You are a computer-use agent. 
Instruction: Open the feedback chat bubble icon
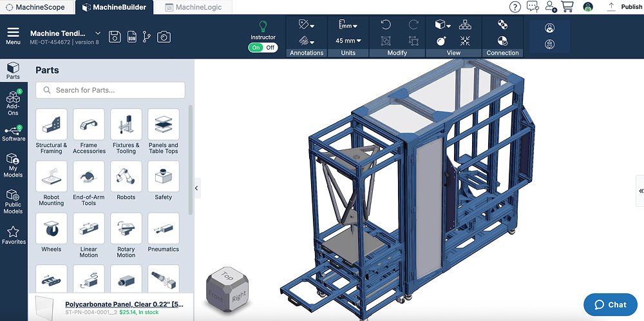pyautogui.click(x=533, y=6)
